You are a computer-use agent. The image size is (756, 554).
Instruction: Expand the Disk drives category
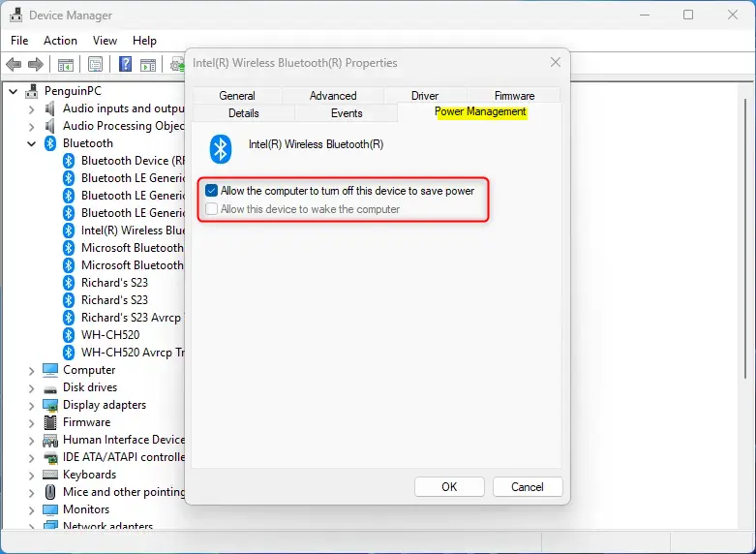click(x=31, y=388)
